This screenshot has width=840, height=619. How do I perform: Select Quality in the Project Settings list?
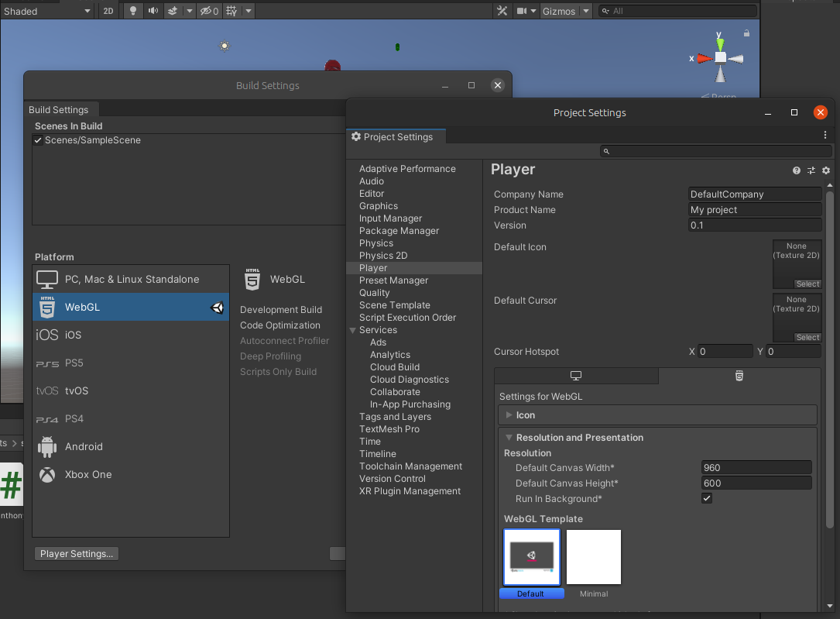click(375, 293)
